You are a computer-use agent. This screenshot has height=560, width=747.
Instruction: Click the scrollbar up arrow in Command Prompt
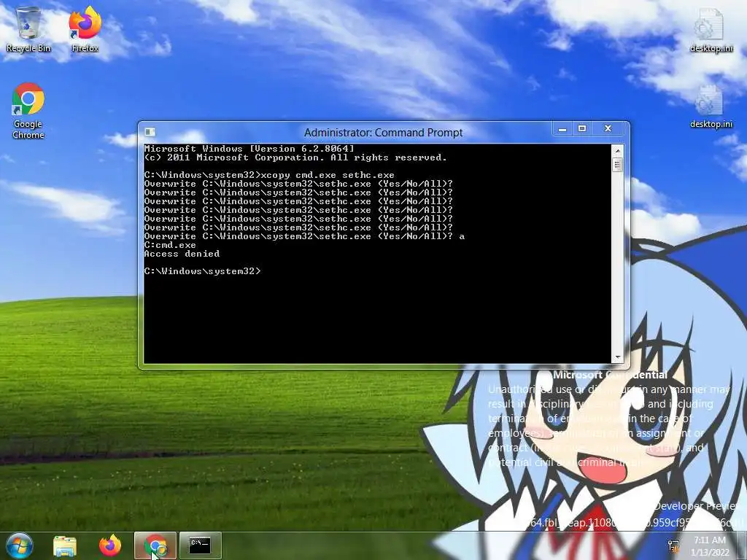(x=617, y=150)
